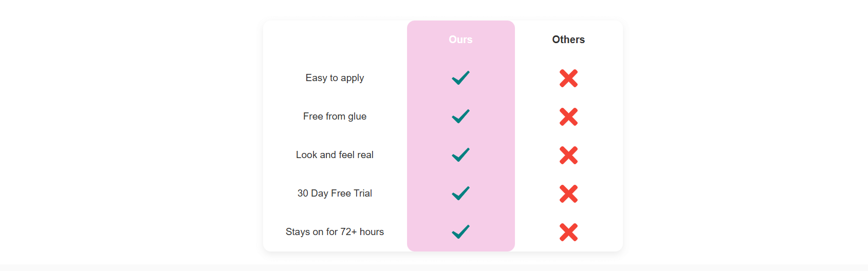Screen dimensions: 868x271
Task: Click the red X for Easy to apply
Action: tap(568, 78)
